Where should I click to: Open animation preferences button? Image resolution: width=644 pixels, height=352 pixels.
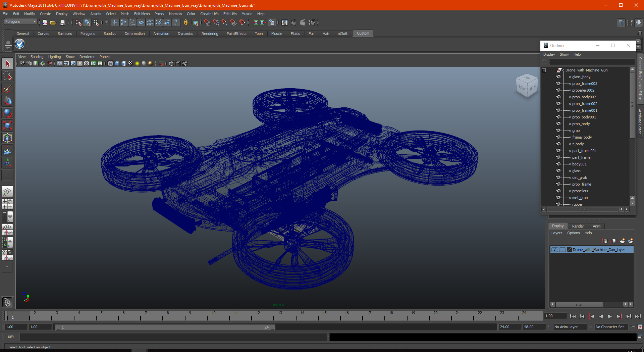pyautogui.click(x=640, y=327)
